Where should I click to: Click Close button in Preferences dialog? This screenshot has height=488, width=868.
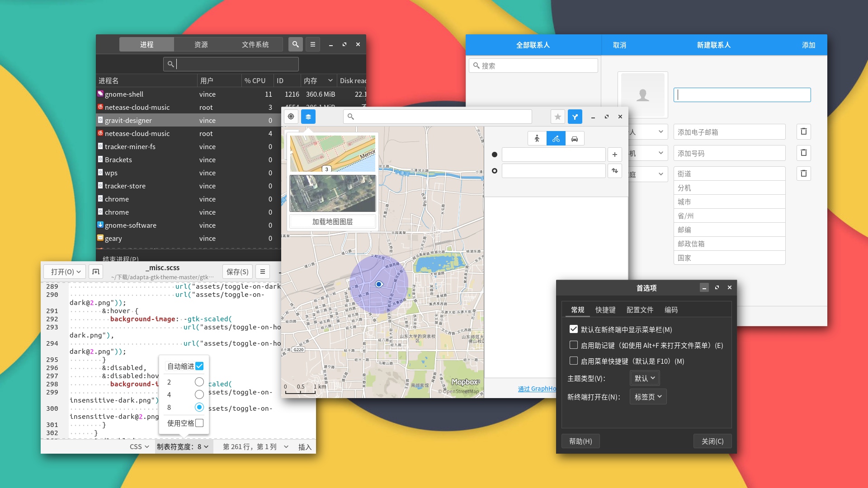712,441
